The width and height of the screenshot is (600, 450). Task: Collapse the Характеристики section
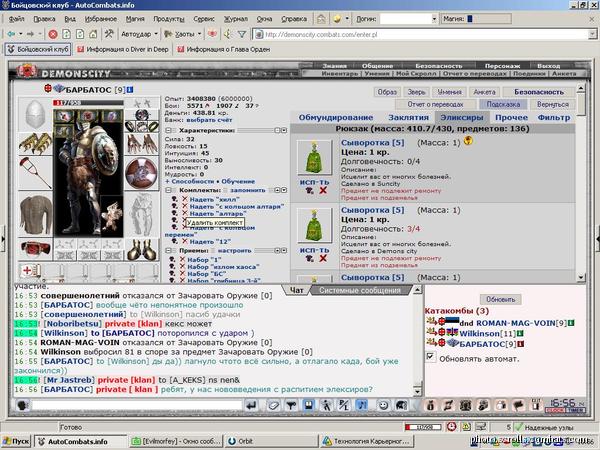170,131
